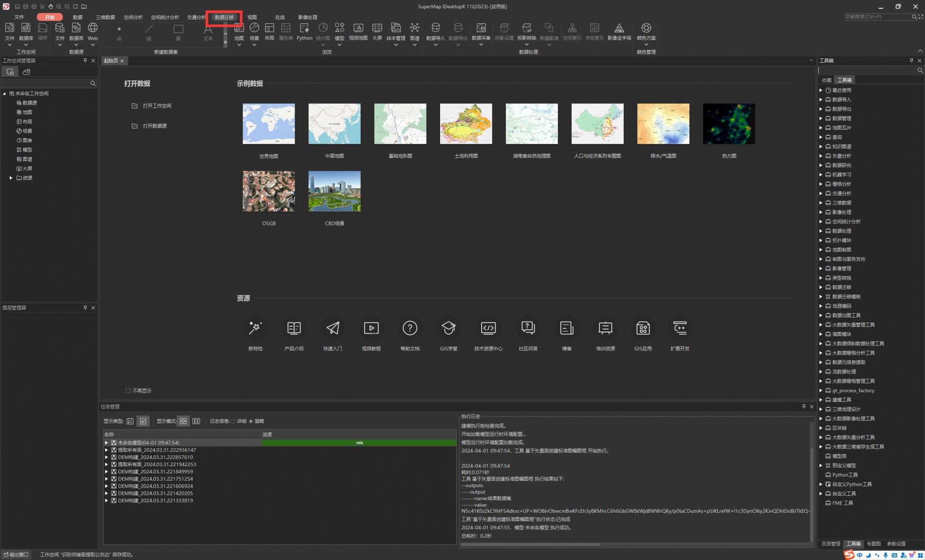The width and height of the screenshot is (925, 560).
Task: Open the 文件 menu
Action: (x=19, y=17)
